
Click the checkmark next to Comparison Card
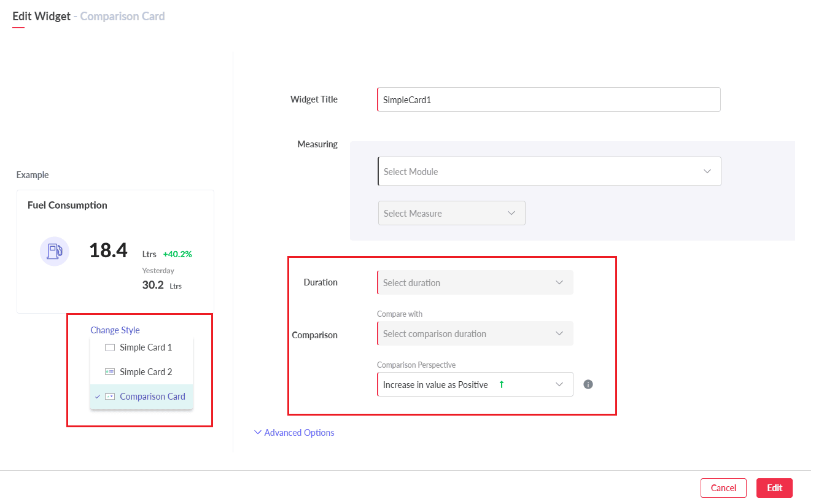coord(98,397)
